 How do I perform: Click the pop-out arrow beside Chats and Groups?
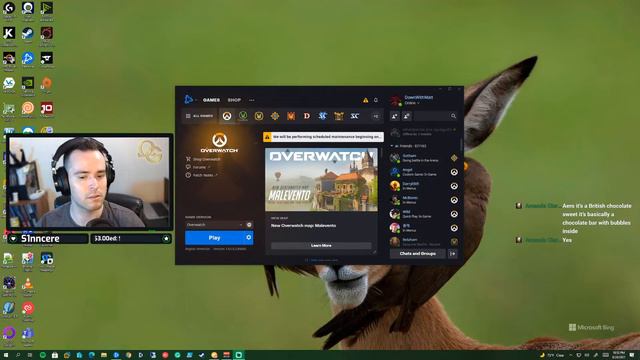tap(453, 253)
